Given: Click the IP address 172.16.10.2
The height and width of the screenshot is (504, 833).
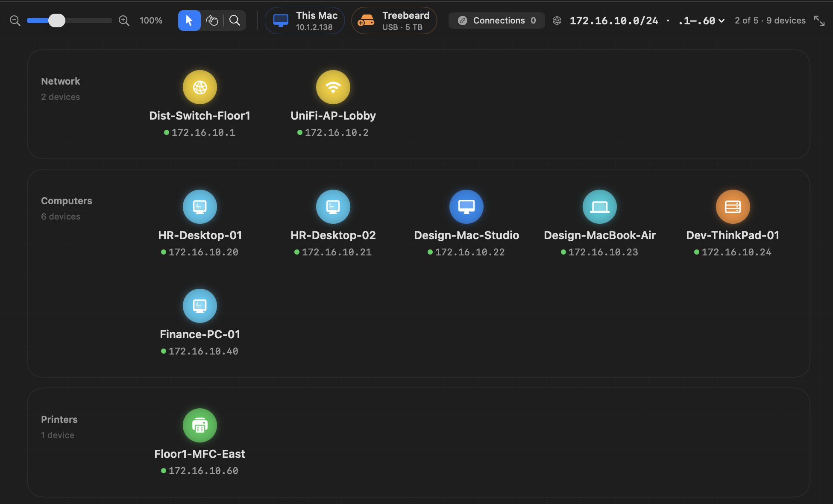Looking at the screenshot, I should coord(337,133).
